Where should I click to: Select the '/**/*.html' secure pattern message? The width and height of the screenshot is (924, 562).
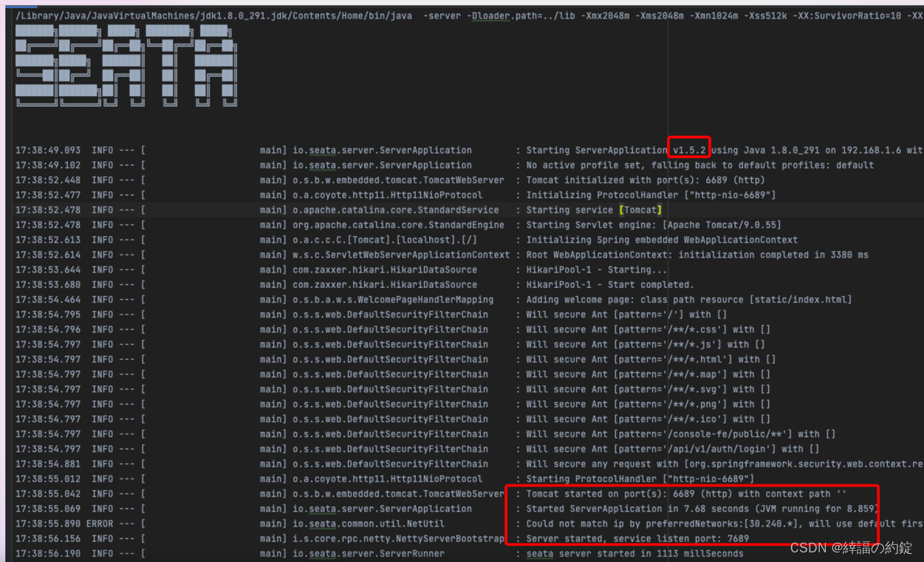point(651,360)
